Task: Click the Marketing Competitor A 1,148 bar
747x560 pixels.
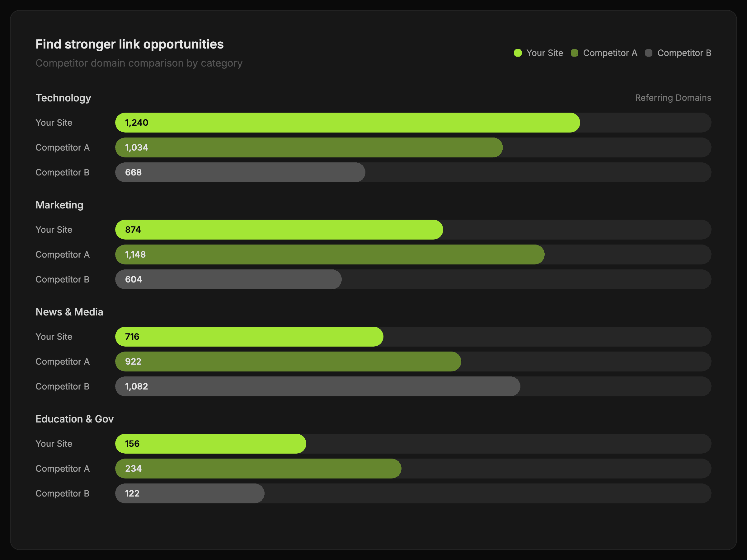Action: pyautogui.click(x=330, y=254)
